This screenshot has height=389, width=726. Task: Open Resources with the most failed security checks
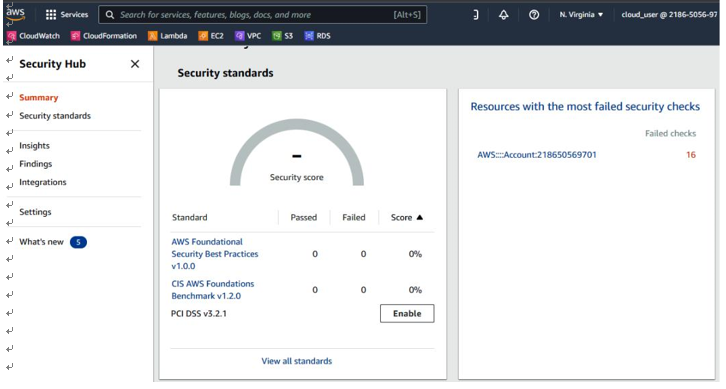pos(585,107)
